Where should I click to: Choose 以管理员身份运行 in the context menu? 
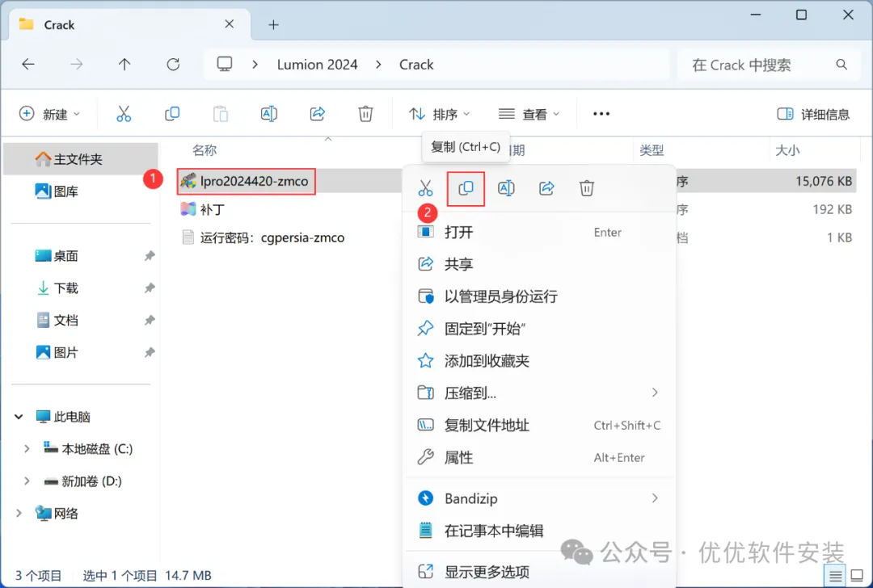[x=539, y=296]
